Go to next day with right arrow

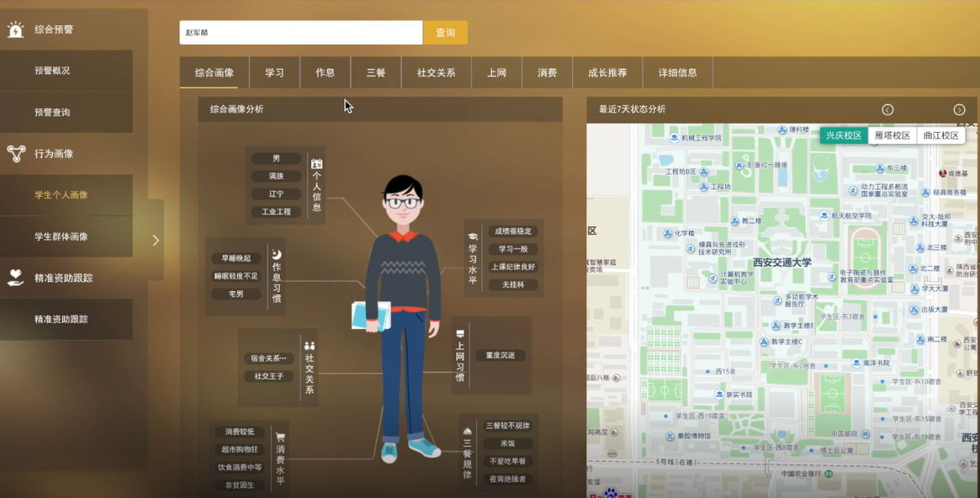[959, 109]
